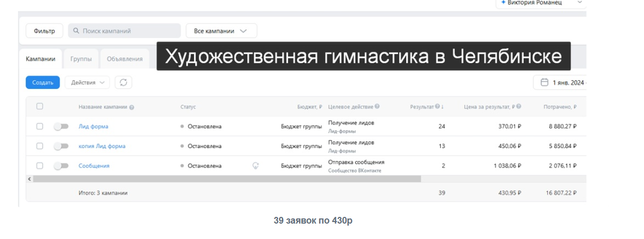Click sort arrow on Результат column
Image resolution: width=644 pixels, height=239 pixels.
[443, 107]
